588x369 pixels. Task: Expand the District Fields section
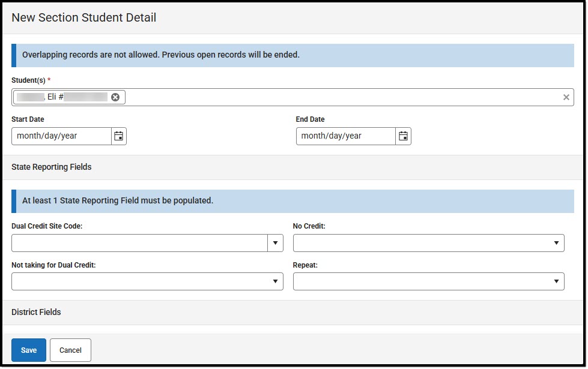pos(36,312)
